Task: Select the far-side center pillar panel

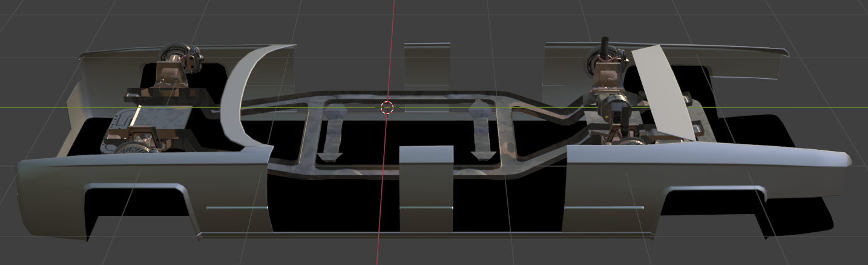Action: [x=427, y=64]
